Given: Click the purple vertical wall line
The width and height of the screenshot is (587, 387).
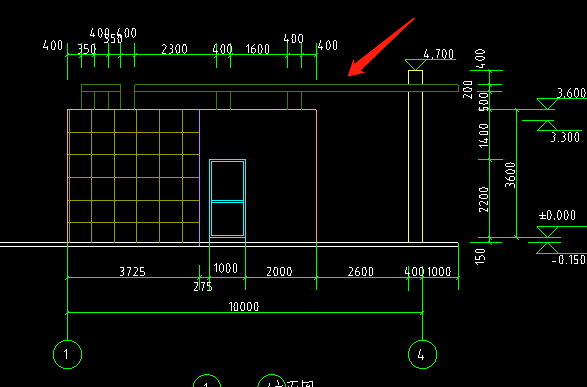Looking at the screenshot, I should [200, 177].
